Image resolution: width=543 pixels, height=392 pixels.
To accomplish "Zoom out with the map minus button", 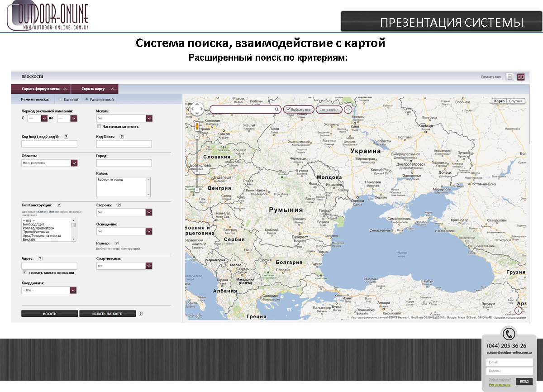I will [x=197, y=190].
